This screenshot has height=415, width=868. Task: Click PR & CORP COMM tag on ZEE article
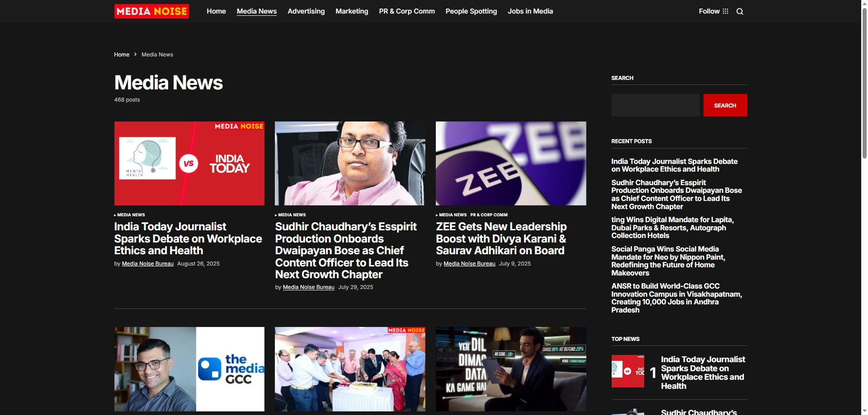[x=489, y=215]
